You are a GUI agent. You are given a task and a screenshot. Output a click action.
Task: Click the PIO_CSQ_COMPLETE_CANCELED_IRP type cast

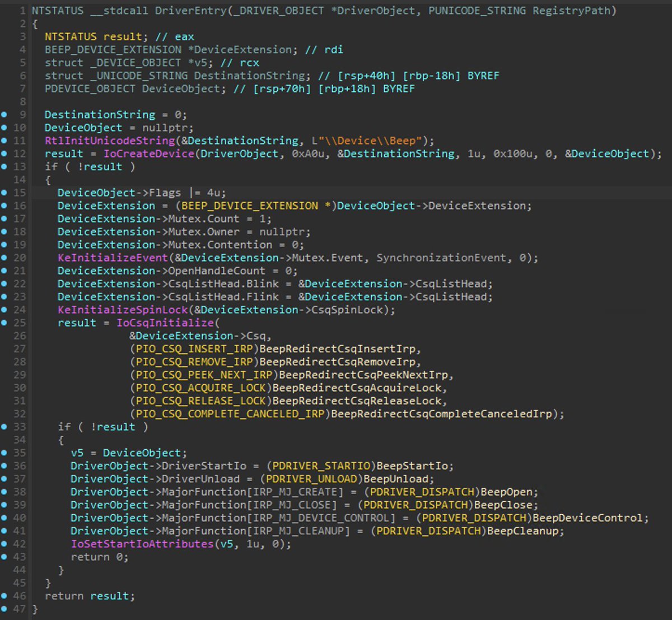pos(230,414)
